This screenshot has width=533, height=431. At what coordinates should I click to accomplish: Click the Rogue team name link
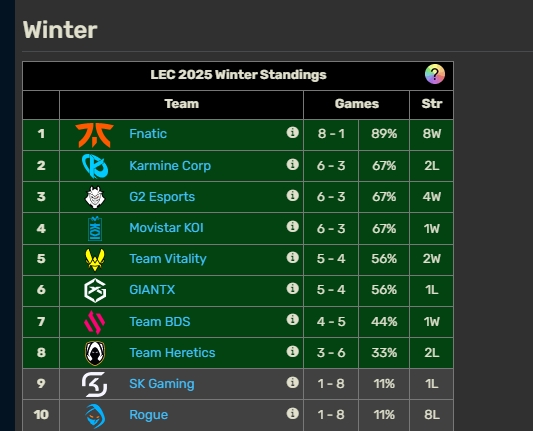point(149,415)
